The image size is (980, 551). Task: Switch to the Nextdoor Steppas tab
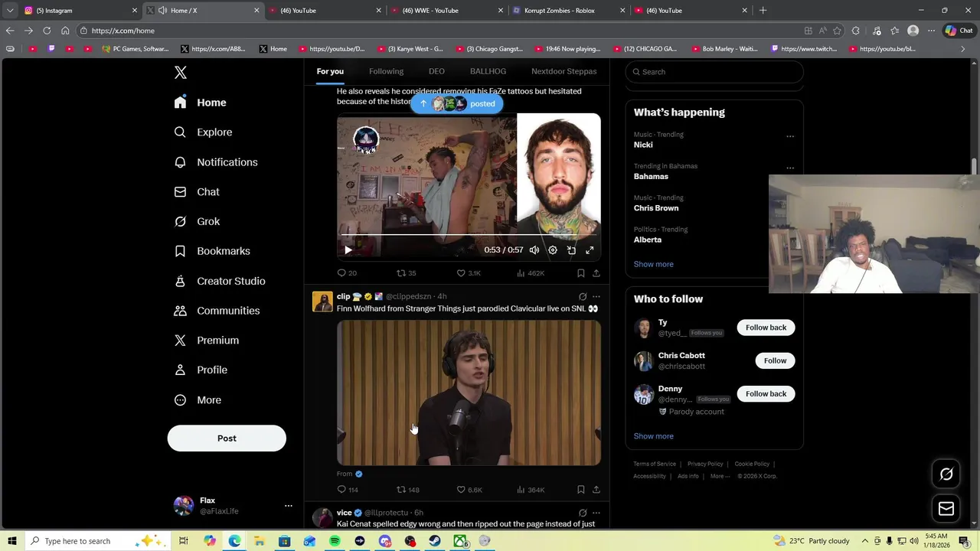pos(563,71)
